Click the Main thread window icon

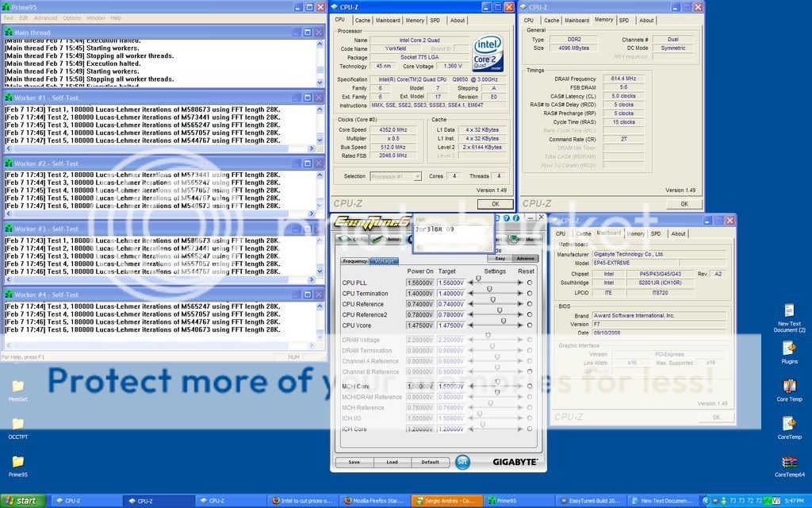coord(8,32)
